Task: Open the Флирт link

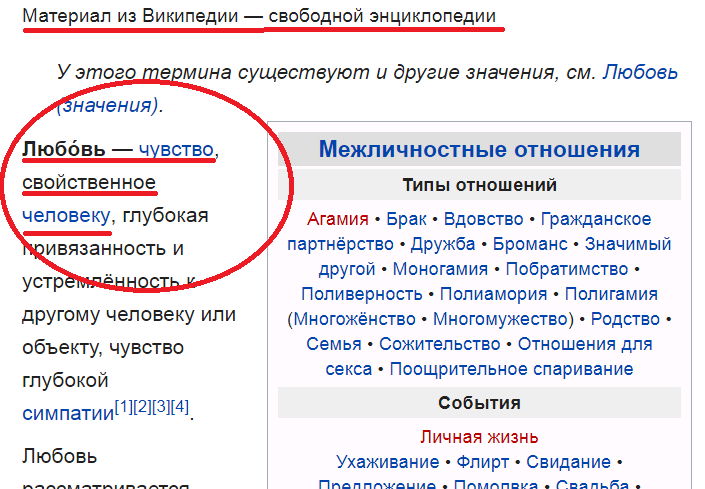Action: (x=483, y=462)
